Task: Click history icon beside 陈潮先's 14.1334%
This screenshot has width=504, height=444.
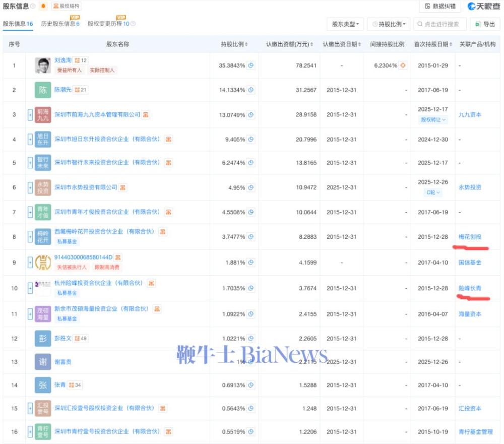Action: click(x=250, y=90)
